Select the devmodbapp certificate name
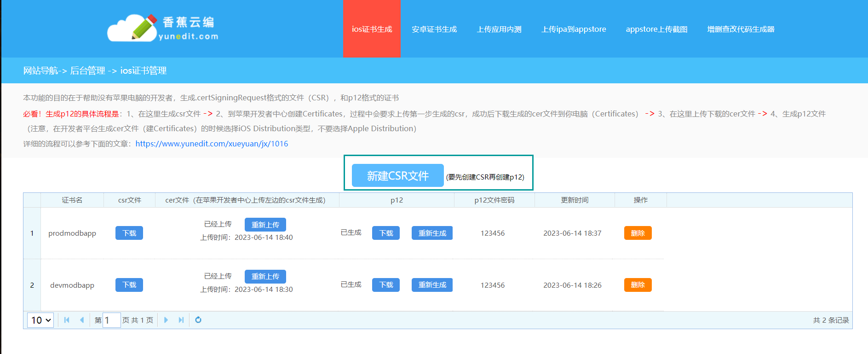 pyautogui.click(x=72, y=285)
